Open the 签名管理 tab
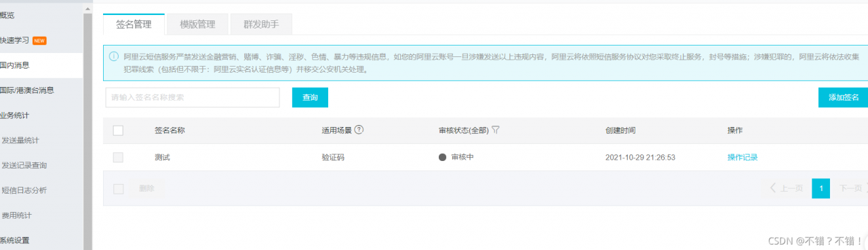Image resolution: width=868 pixels, height=250 pixels. click(134, 24)
